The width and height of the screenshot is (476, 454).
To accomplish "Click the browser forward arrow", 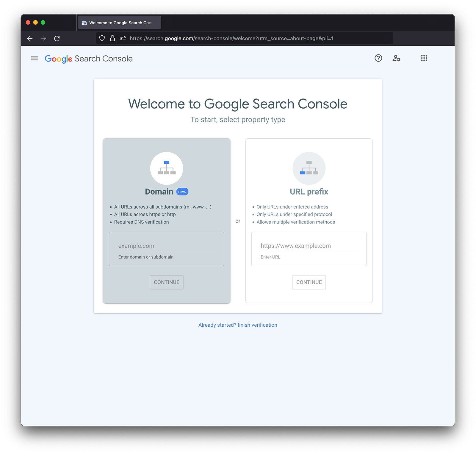I will click(43, 38).
